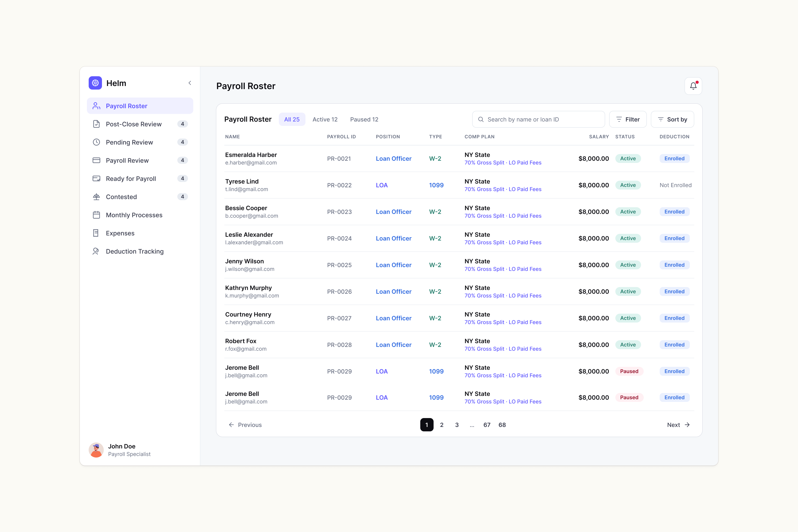Image resolution: width=798 pixels, height=532 pixels.
Task: Click payroll ID PR-0026
Action: pyautogui.click(x=339, y=291)
